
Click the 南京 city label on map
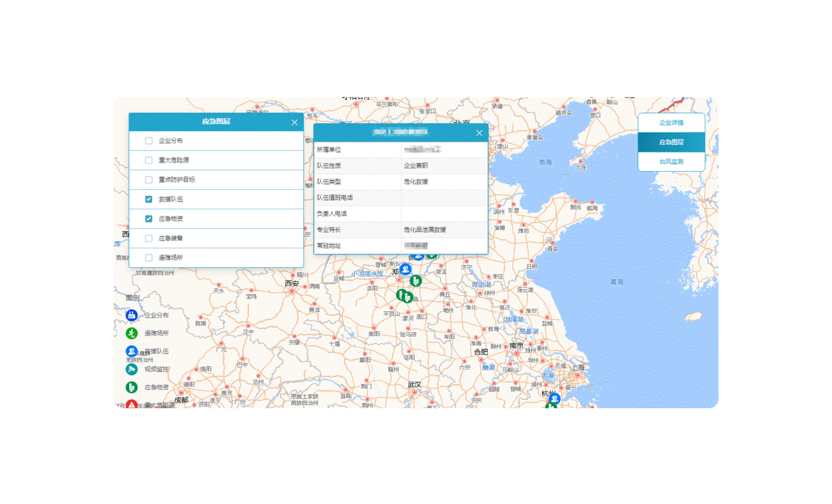click(517, 346)
